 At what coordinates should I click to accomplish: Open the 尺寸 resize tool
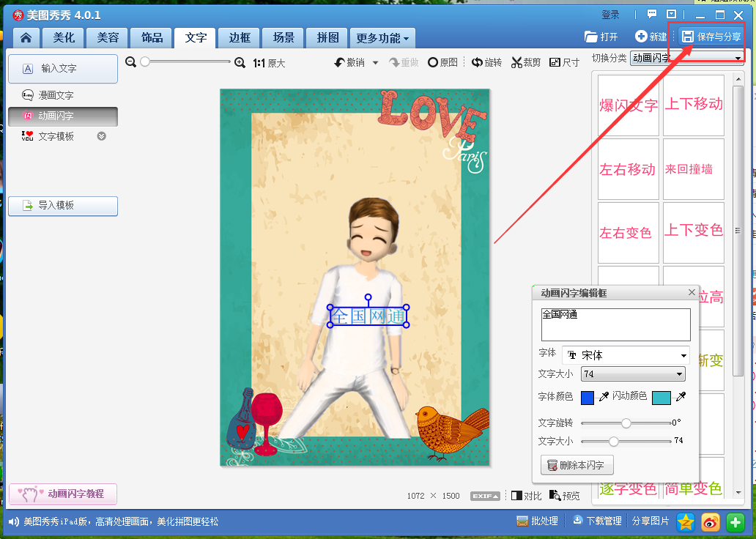(564, 63)
